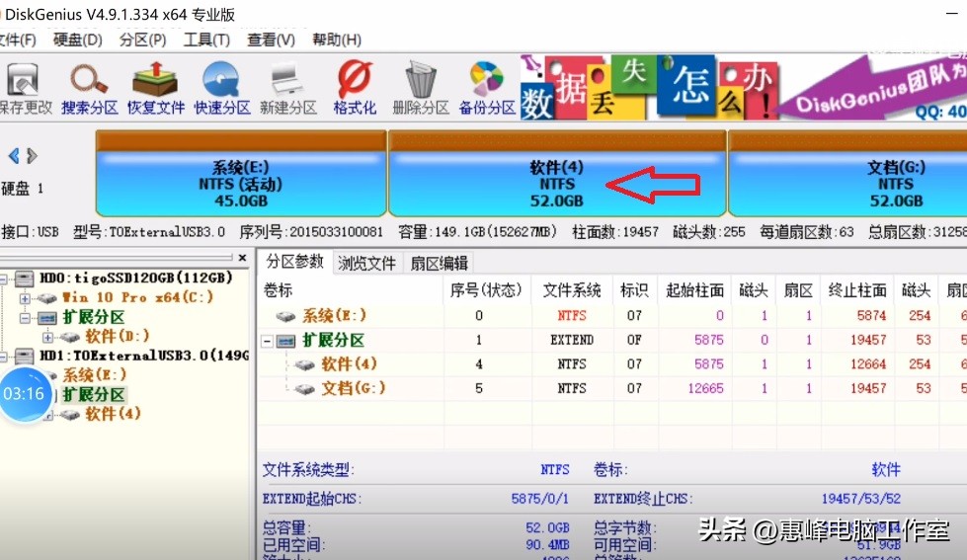The width and height of the screenshot is (967, 560).
Task: Click the 起始柱面 column header
Action: click(695, 289)
